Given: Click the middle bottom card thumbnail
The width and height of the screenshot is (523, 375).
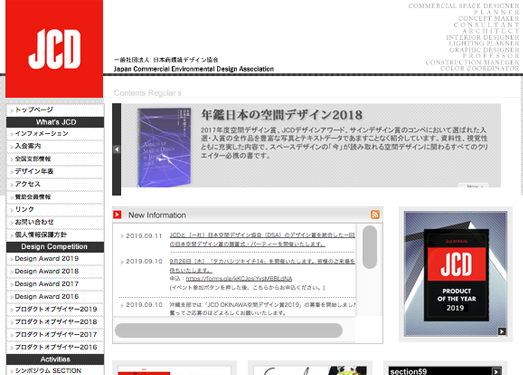Looking at the screenshot, I should point(310,370).
